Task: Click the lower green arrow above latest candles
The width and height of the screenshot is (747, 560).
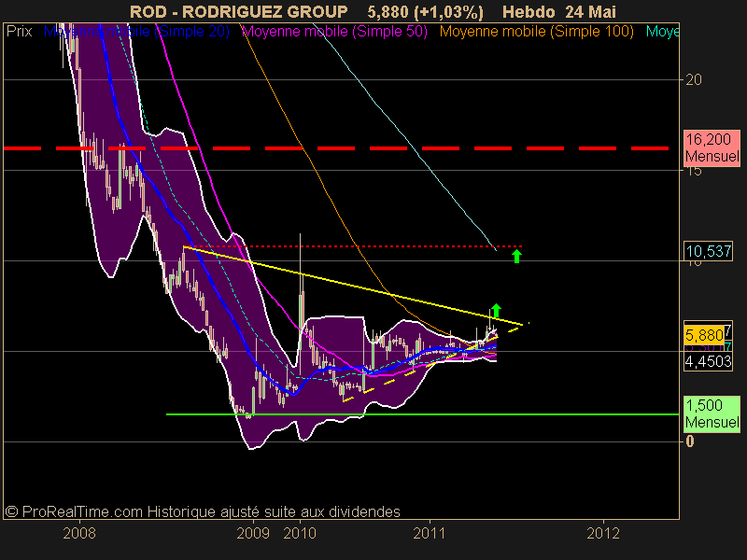Action: (496, 311)
